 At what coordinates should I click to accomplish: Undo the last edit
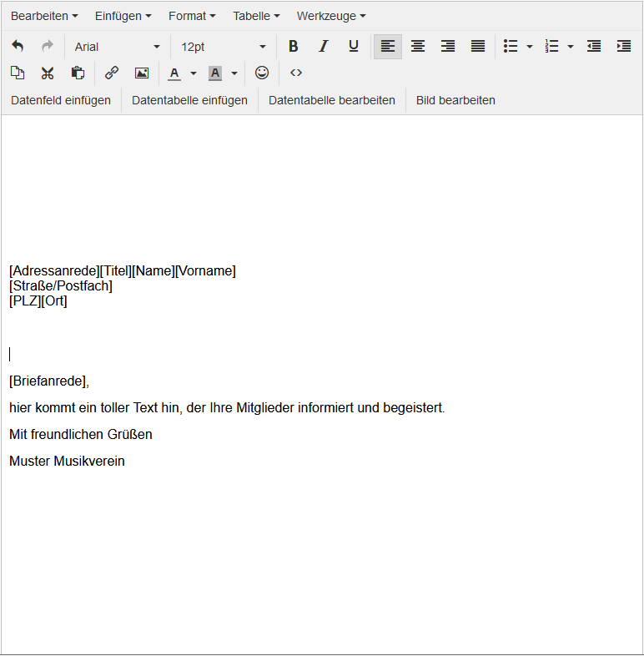click(18, 46)
